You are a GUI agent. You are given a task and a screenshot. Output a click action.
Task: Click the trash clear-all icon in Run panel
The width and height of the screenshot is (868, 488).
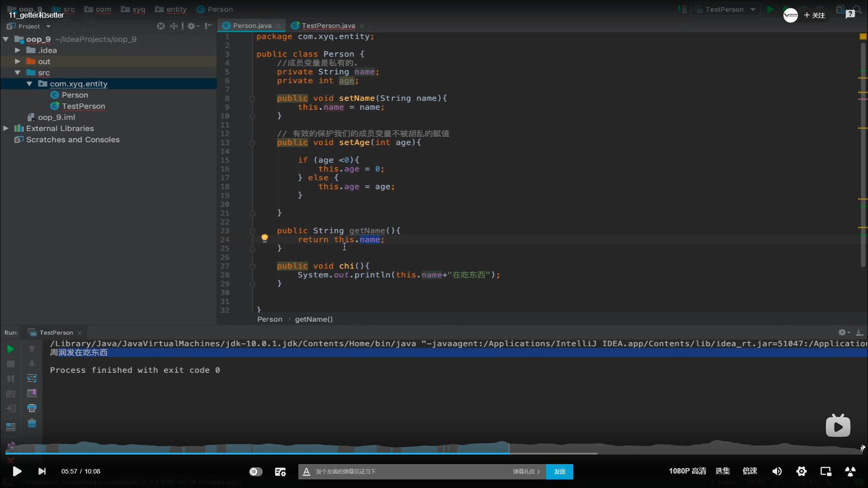(32, 423)
